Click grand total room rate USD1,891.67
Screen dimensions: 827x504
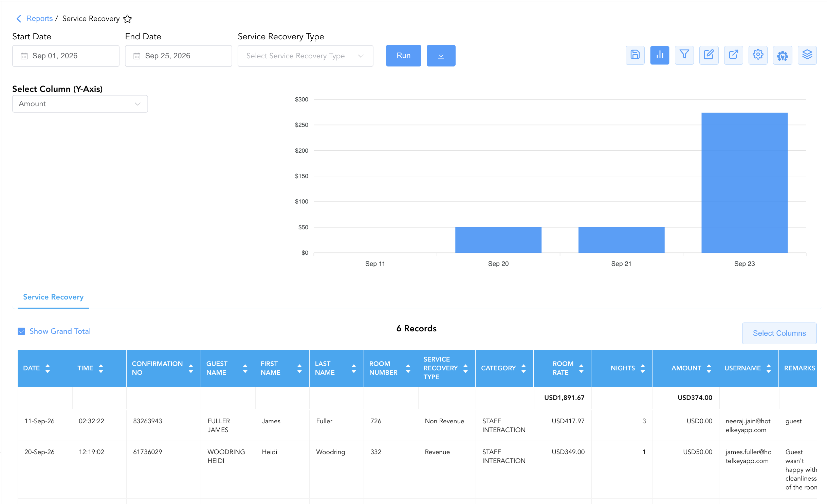[564, 398]
